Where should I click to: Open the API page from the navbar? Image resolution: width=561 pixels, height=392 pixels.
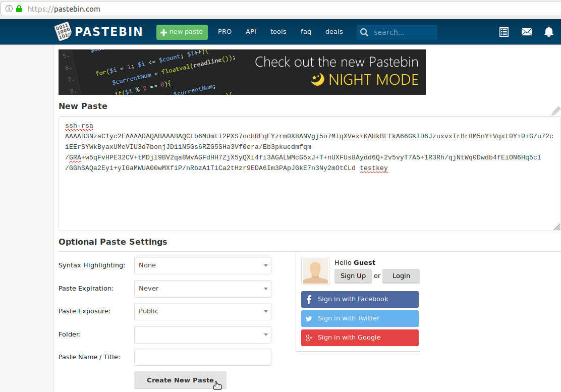click(x=251, y=31)
